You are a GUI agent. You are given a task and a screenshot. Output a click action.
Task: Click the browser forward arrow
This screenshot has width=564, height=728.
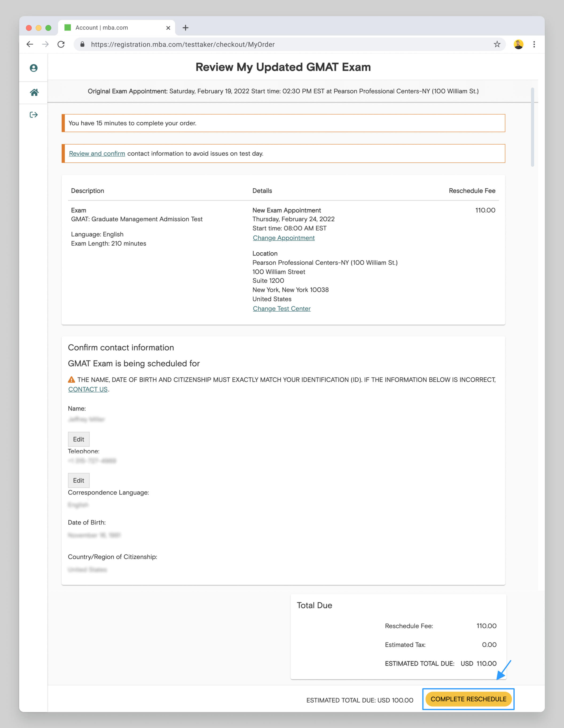click(x=46, y=44)
